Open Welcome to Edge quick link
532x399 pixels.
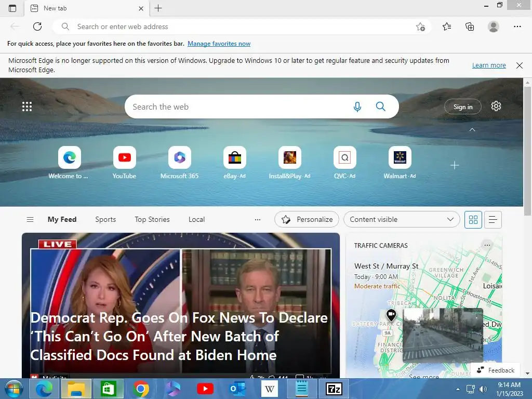coord(69,163)
